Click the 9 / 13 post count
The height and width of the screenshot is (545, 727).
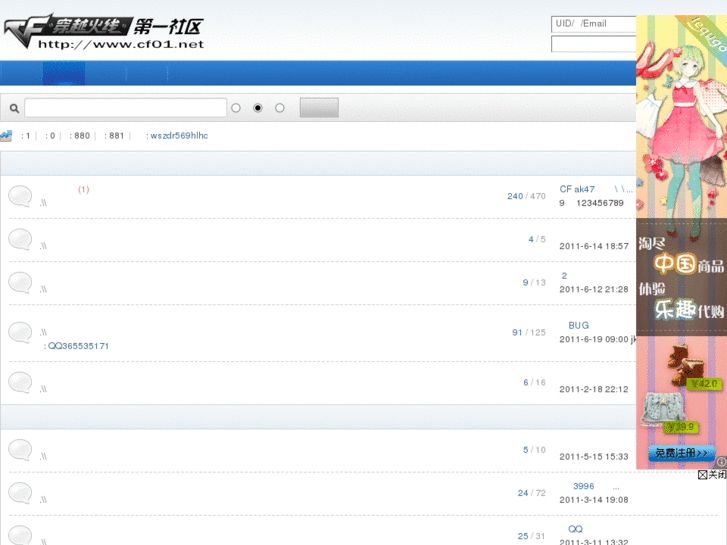click(x=534, y=282)
